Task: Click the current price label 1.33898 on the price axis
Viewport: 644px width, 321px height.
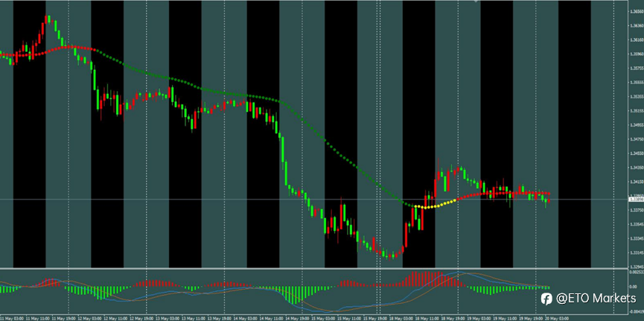Action: pos(637,200)
